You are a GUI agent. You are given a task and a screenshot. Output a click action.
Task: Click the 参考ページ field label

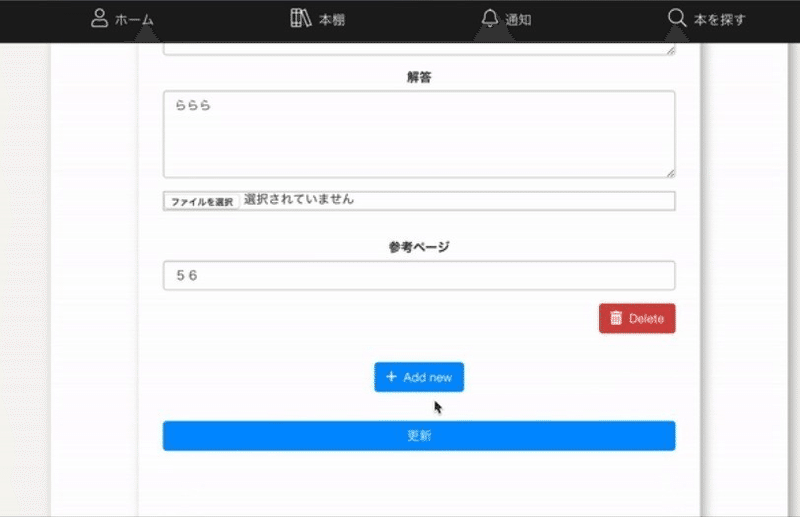(419, 247)
